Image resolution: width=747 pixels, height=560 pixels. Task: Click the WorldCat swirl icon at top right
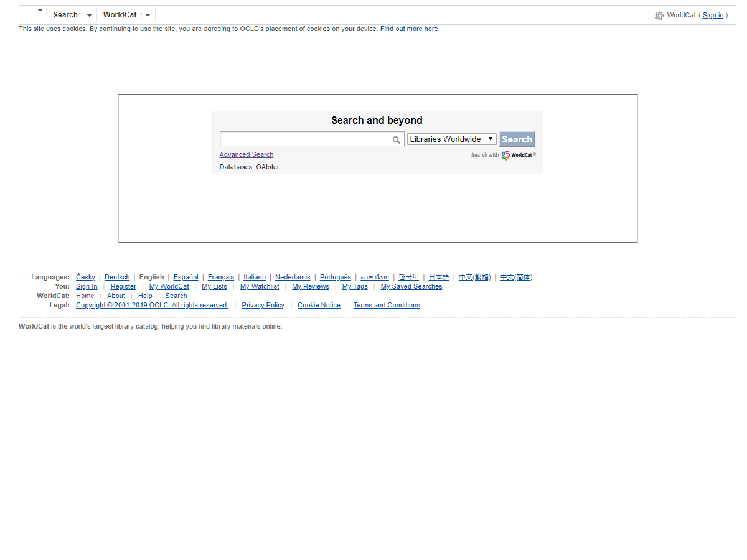(659, 16)
